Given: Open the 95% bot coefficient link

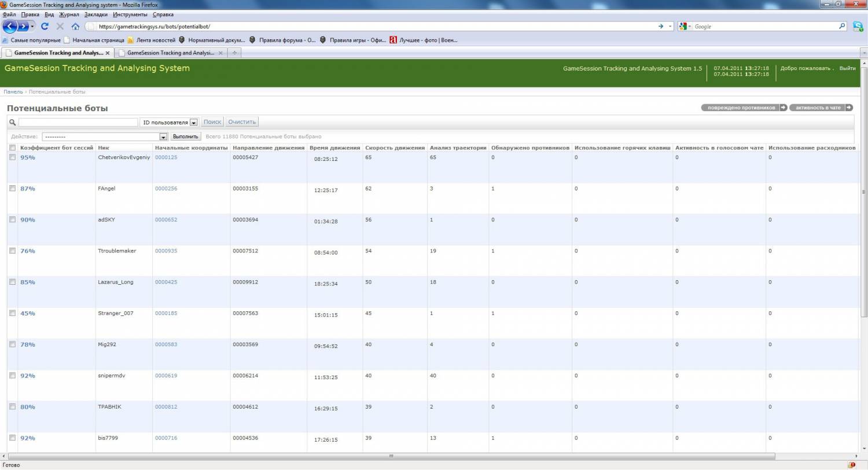Looking at the screenshot, I should (28, 157).
